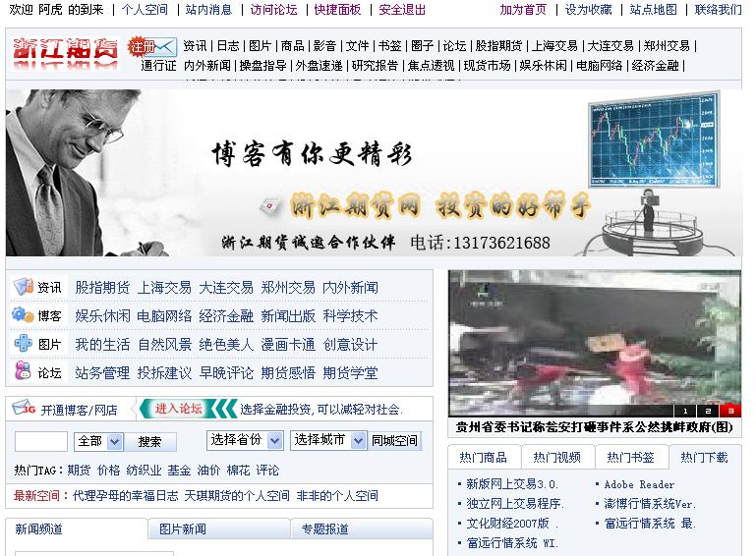Viewport: 756px width, 556px height.
Task: Click 通行证 in the navigation bar
Action: tap(158, 66)
